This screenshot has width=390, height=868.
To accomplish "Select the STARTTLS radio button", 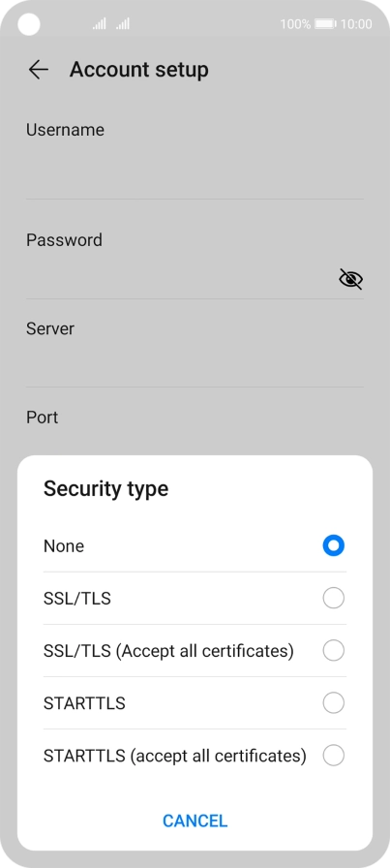I will point(334,703).
